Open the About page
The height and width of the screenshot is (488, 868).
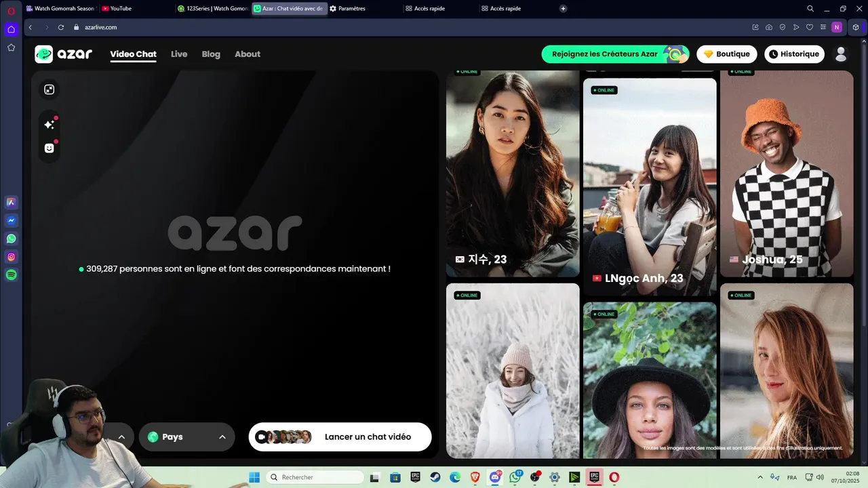point(248,54)
